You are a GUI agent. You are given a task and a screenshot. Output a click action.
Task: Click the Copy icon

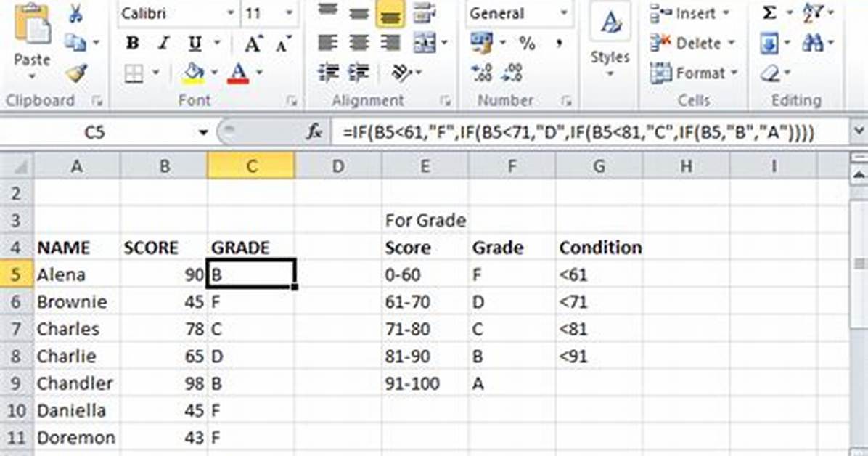click(75, 43)
